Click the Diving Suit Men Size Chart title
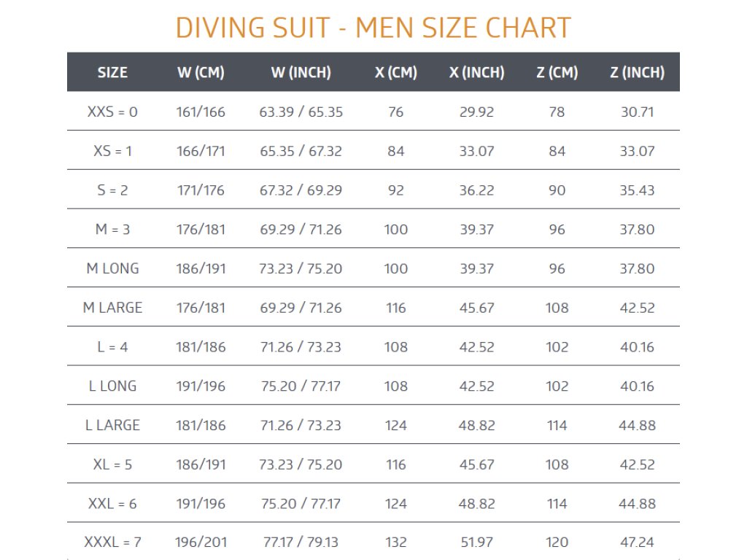Viewport: 747px width, 560px height. [x=373, y=28]
